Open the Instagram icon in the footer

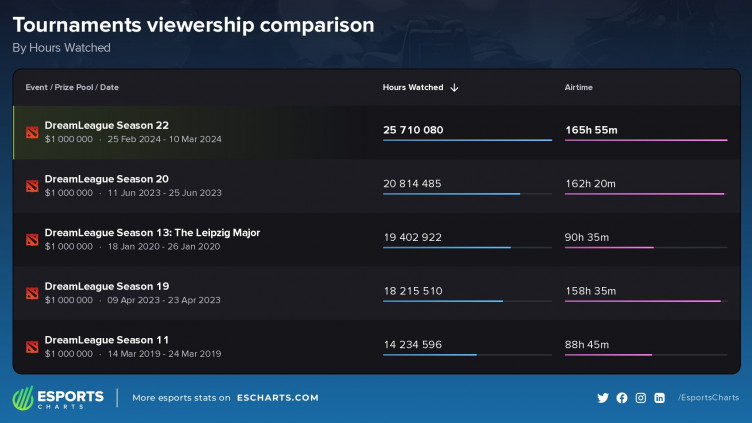click(x=641, y=398)
